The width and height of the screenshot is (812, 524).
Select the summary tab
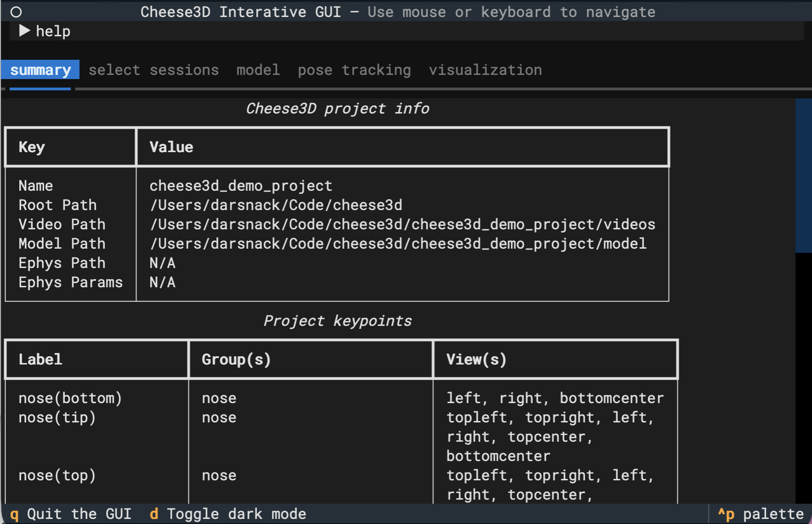[x=40, y=70]
